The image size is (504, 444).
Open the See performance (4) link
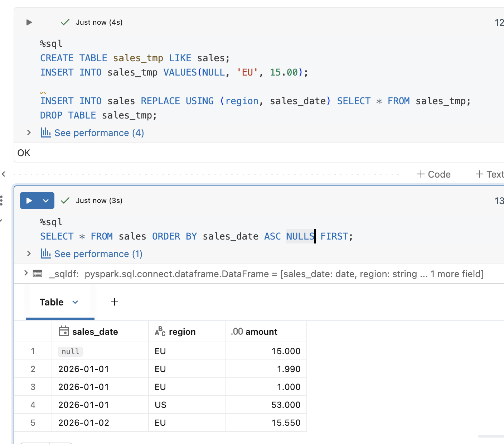[x=99, y=133]
